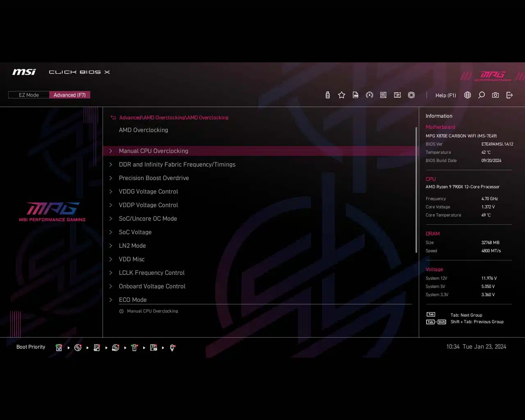
Task: Click the MSI logo at top left
Action: pyautogui.click(x=24, y=72)
